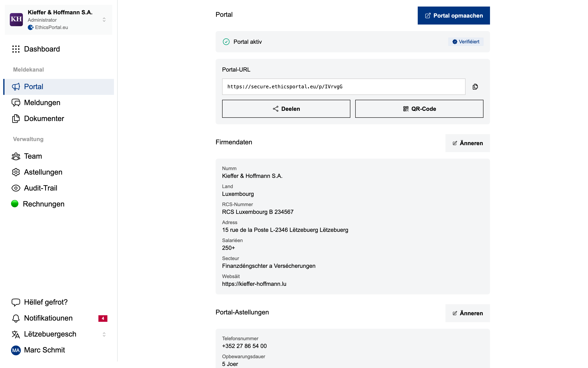Select Portal in the sidebar
Image resolution: width=588 pixels, height=368 pixels.
(x=59, y=87)
